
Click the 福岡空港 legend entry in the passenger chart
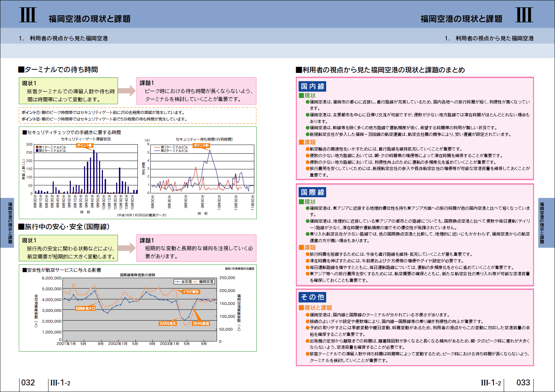(203, 282)
